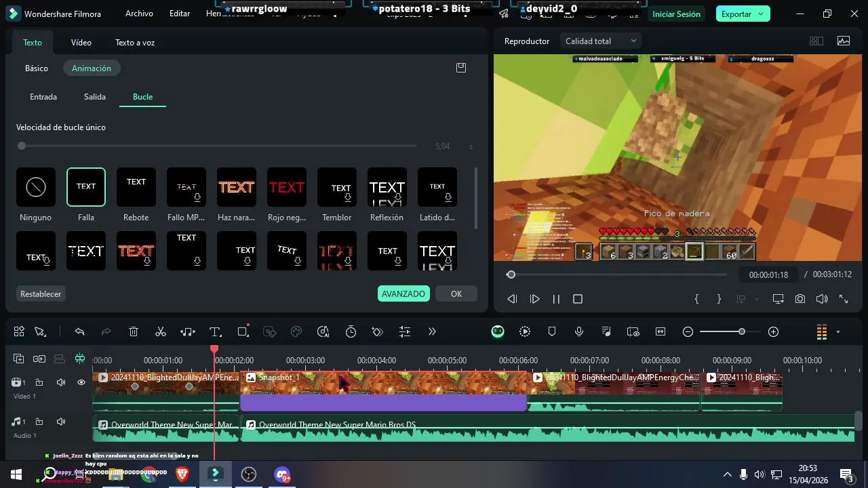This screenshot has width=868, height=488.
Task: Split clip with the scissors tool
Action: [x=161, y=331]
